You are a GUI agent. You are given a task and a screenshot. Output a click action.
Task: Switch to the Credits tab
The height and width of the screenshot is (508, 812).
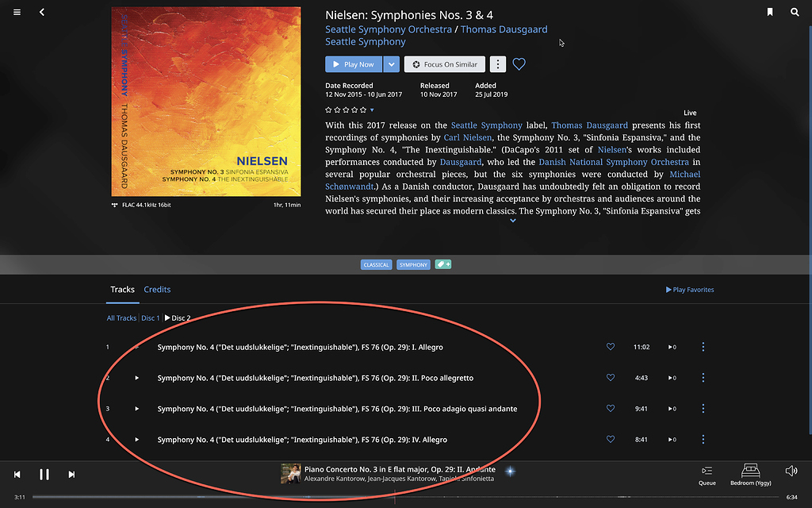point(157,289)
